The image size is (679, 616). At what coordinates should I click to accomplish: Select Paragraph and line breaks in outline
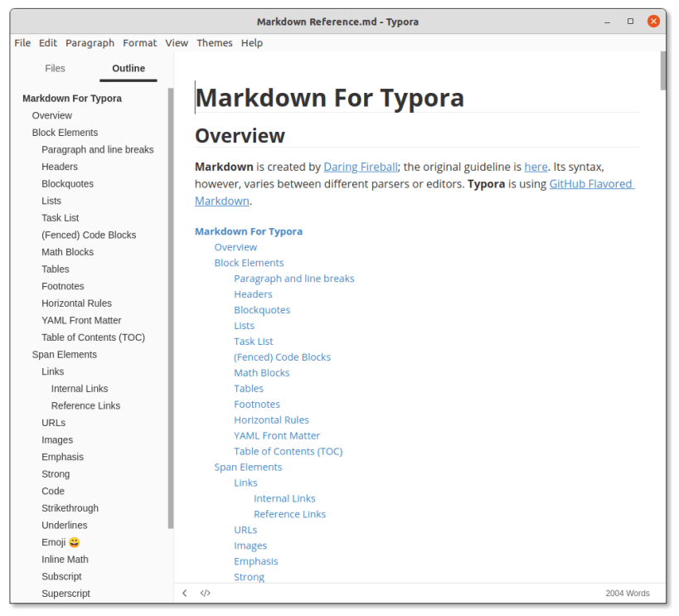pos(98,149)
